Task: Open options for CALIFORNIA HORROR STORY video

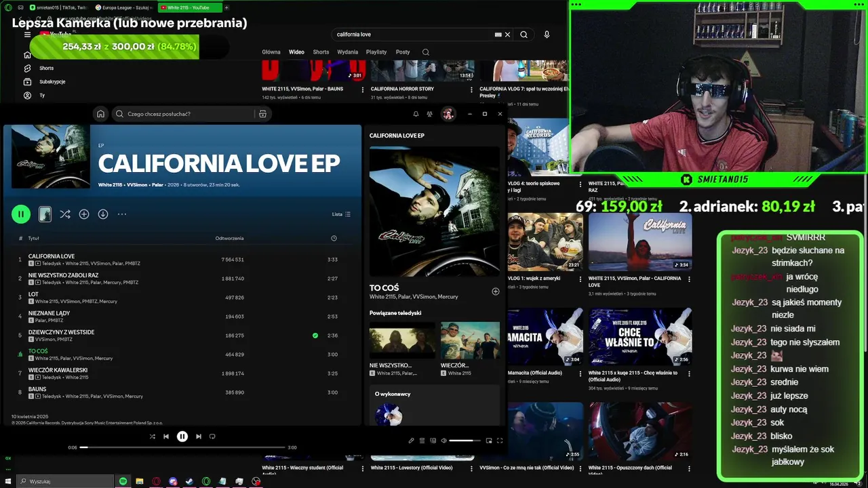Action: point(471,89)
